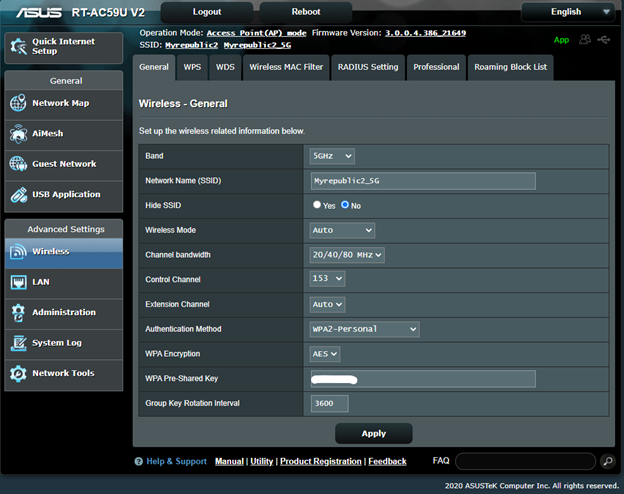
Task: Open the Professional tab
Action: click(x=436, y=67)
